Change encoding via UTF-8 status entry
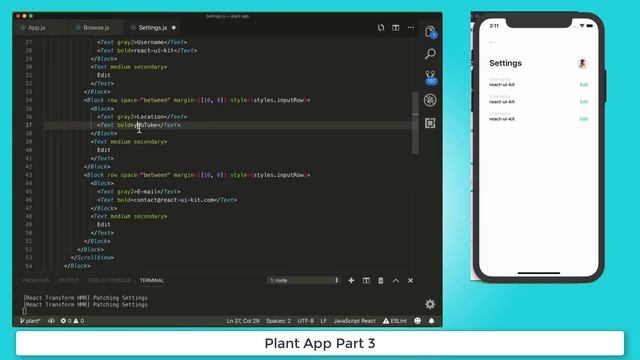Image resolution: width=640 pixels, height=360 pixels. coord(306,321)
